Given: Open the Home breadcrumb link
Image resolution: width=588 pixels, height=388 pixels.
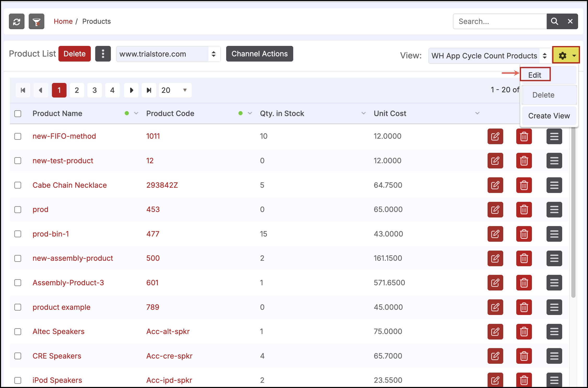Looking at the screenshot, I should tap(63, 21).
